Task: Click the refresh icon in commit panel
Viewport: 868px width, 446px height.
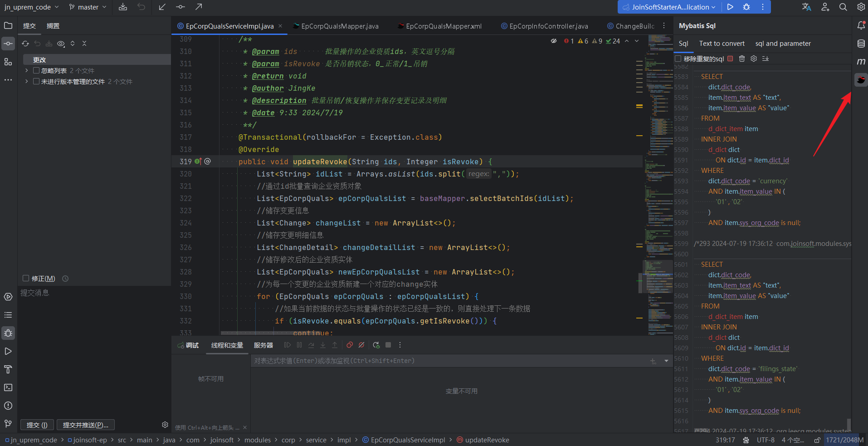Action: point(25,44)
